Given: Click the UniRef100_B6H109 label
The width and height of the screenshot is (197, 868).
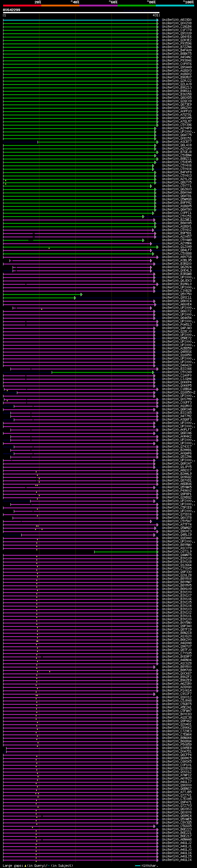Looking at the screenshot, I should 177,589.
